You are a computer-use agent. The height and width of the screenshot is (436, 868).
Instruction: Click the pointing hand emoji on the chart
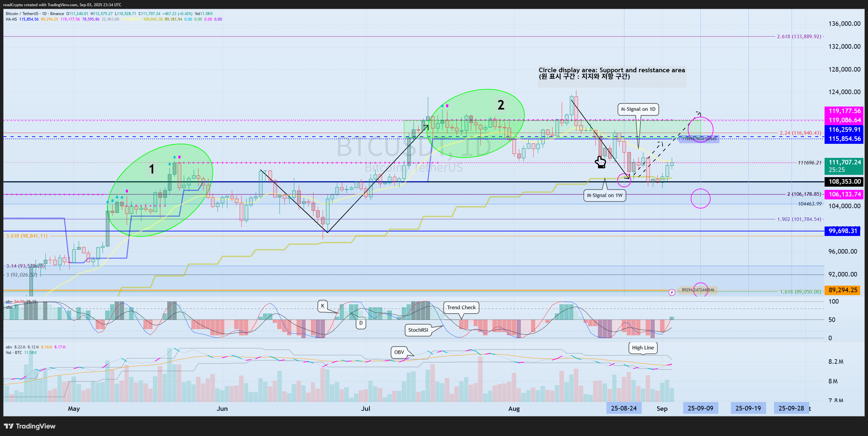[600, 162]
